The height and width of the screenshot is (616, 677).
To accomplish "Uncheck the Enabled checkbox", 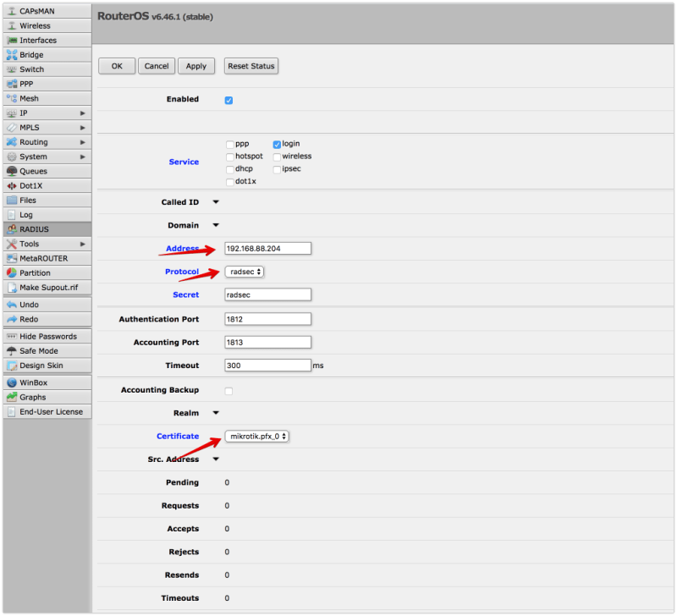I will coord(228,99).
